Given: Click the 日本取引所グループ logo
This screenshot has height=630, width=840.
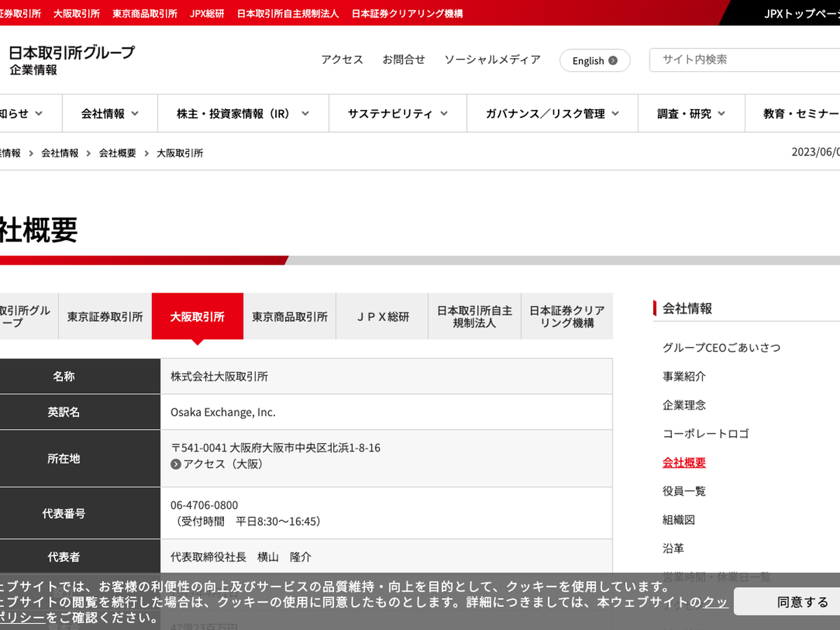Looking at the screenshot, I should click(71, 59).
